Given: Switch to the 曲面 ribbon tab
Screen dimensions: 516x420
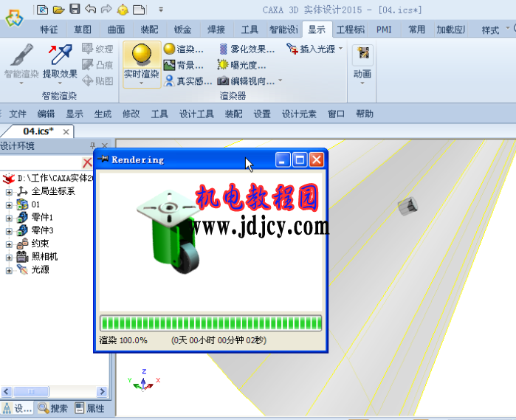Looking at the screenshot, I should pos(116,30).
